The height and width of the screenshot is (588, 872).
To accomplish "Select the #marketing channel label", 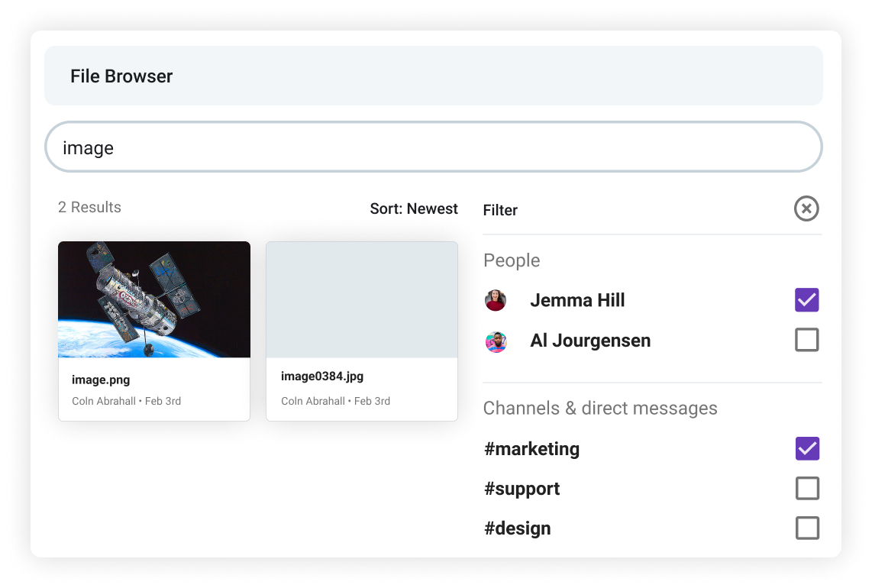I will tap(531, 449).
